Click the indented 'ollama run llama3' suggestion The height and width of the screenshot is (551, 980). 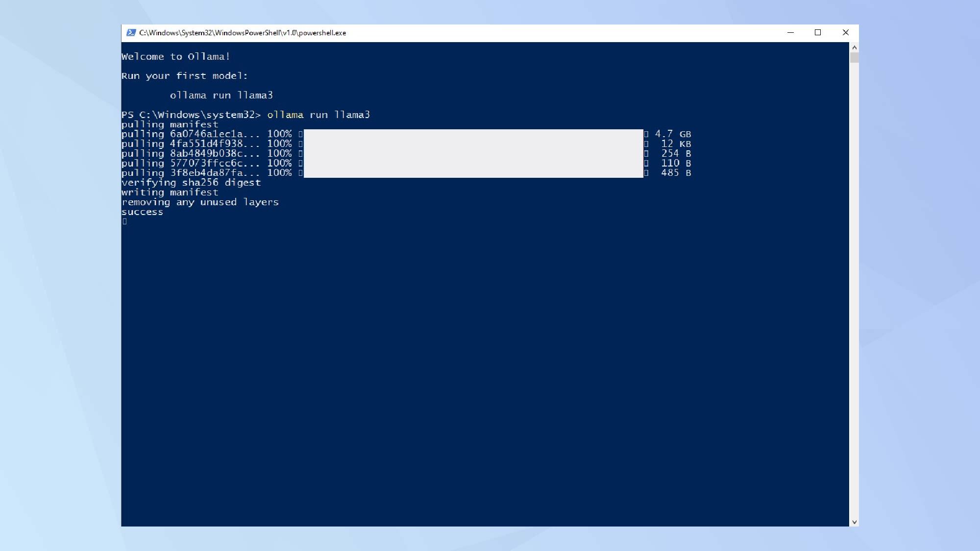pos(221,96)
